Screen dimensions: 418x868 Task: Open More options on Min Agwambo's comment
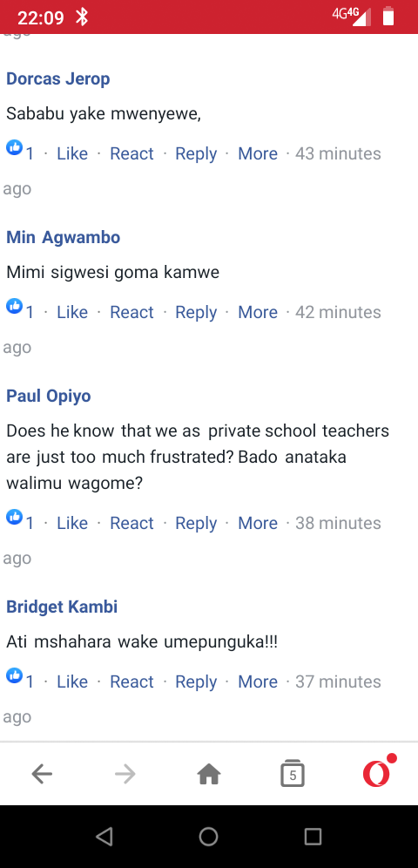[258, 312]
